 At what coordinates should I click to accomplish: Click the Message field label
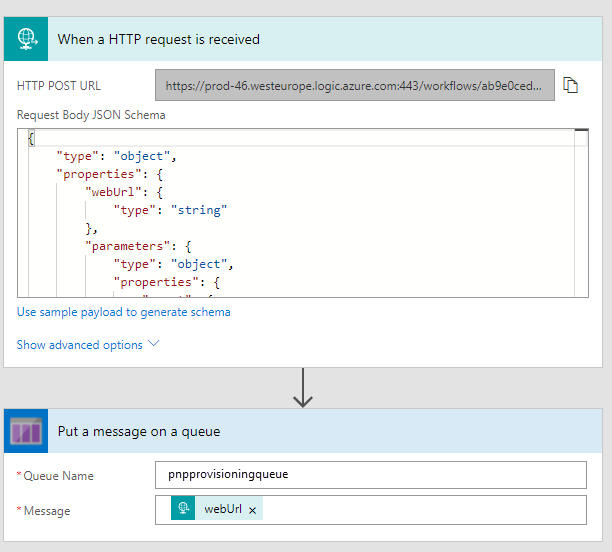pos(47,511)
